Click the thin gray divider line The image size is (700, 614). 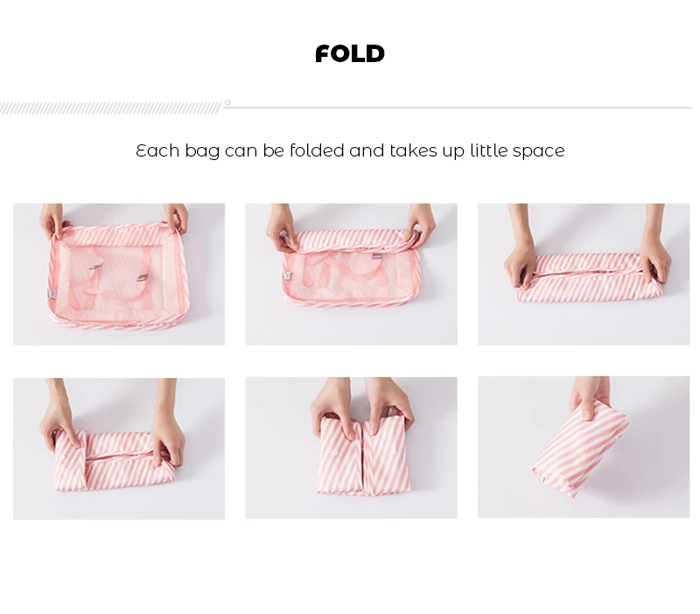click(x=458, y=108)
